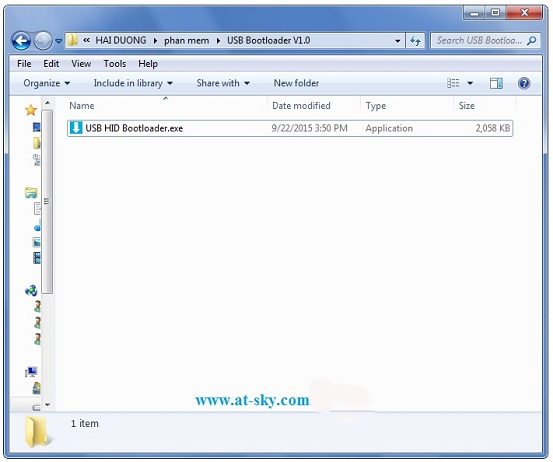
Task: Open the Organize dropdown
Action: pyautogui.click(x=47, y=83)
